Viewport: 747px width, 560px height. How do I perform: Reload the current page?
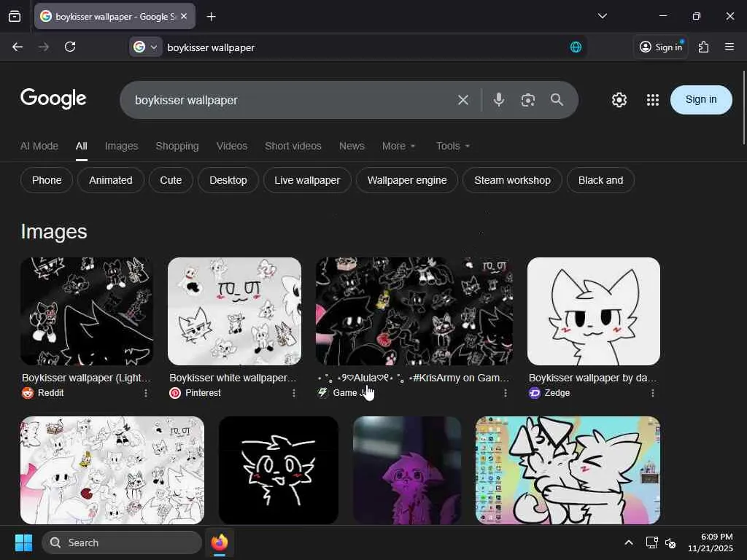pyautogui.click(x=70, y=47)
